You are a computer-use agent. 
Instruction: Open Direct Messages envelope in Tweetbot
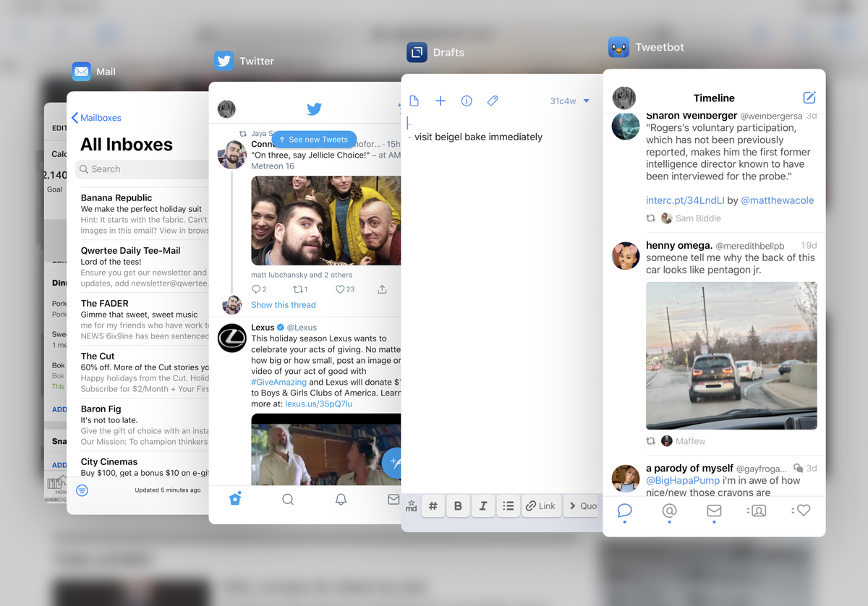[714, 511]
